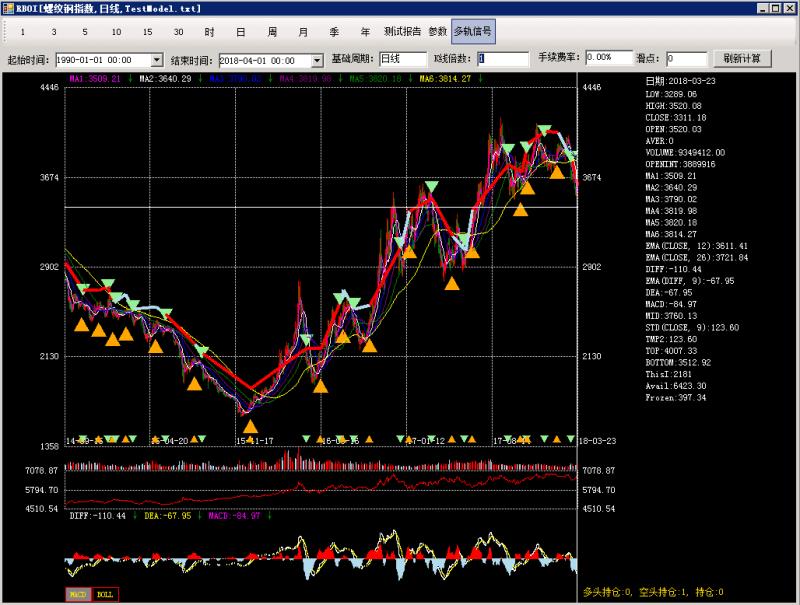Click the 滑点 slippage input box
Screen dimensions: 800x605
[x=686, y=59]
